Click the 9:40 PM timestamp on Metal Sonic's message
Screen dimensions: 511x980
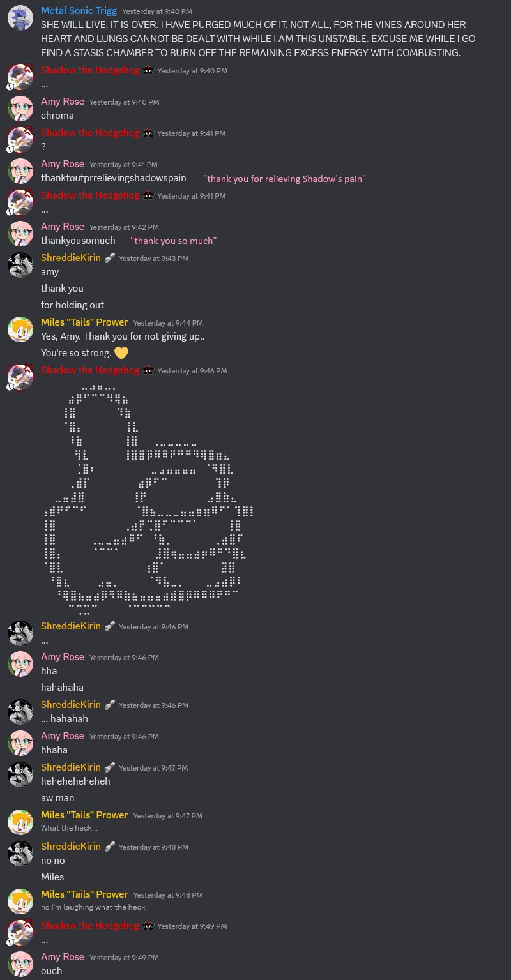point(157,11)
